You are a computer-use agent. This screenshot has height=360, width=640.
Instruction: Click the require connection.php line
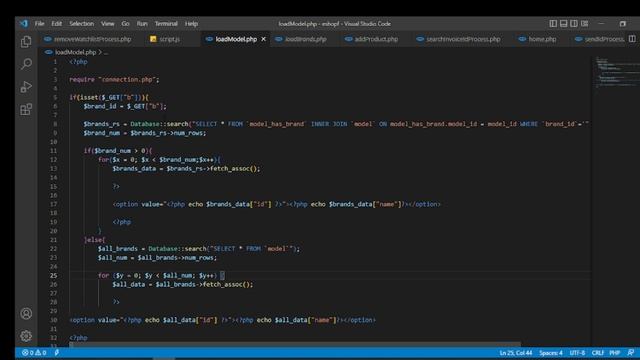114,80
